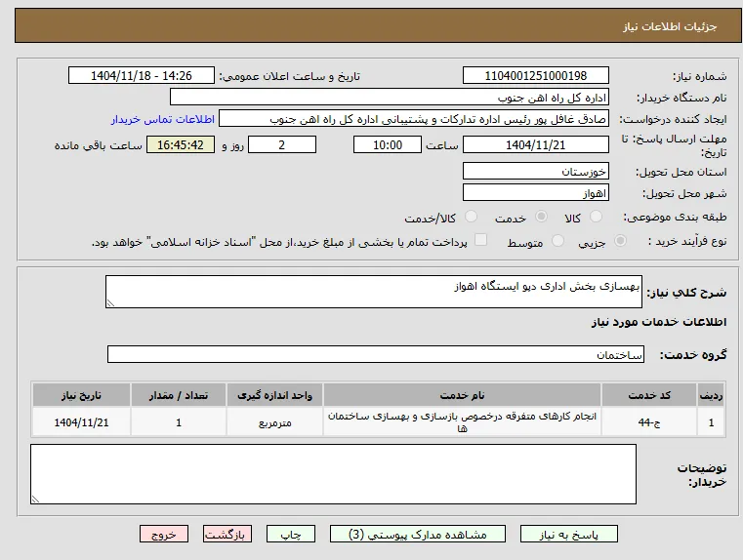Select the متوسط purchase type radio
Screen dimensions: 743x560
pyautogui.click(x=557, y=241)
